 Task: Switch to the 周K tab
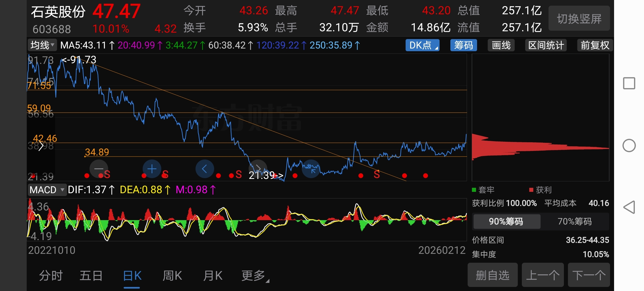point(172,276)
